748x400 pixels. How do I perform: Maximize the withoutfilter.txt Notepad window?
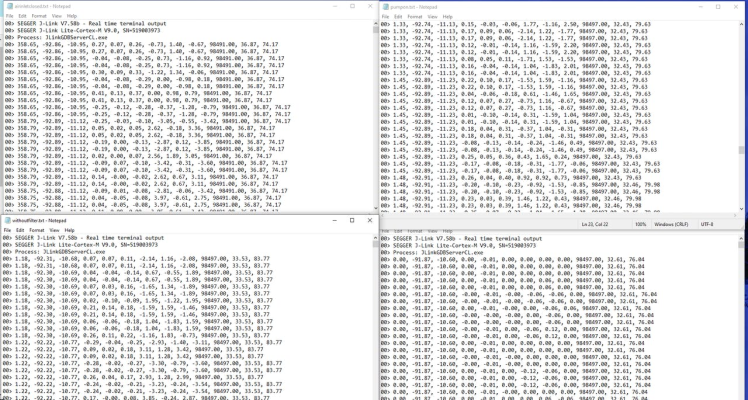(352, 220)
